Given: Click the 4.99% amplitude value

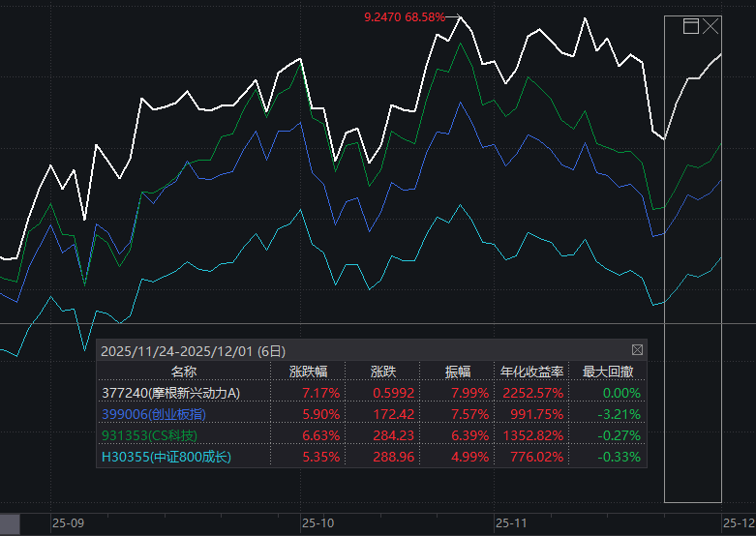Looking at the screenshot, I should [x=470, y=457].
